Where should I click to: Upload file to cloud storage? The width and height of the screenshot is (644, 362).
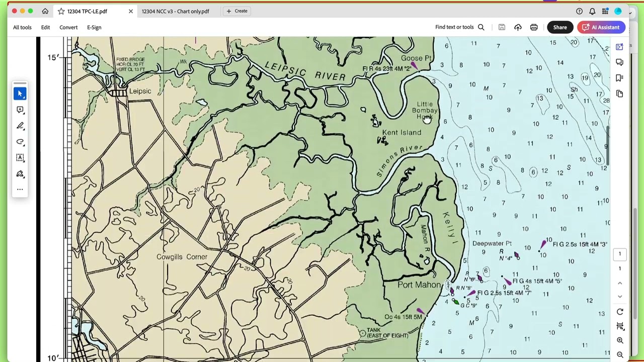pyautogui.click(x=518, y=27)
